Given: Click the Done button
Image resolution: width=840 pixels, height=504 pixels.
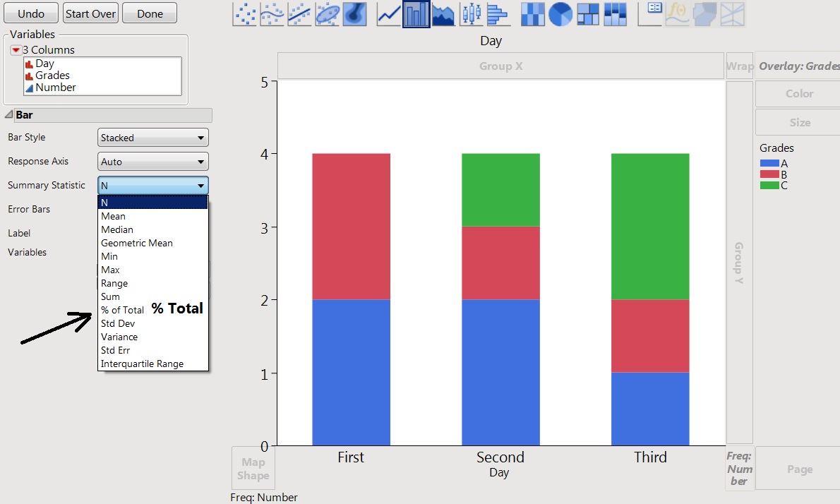Looking at the screenshot, I should click(x=149, y=13).
